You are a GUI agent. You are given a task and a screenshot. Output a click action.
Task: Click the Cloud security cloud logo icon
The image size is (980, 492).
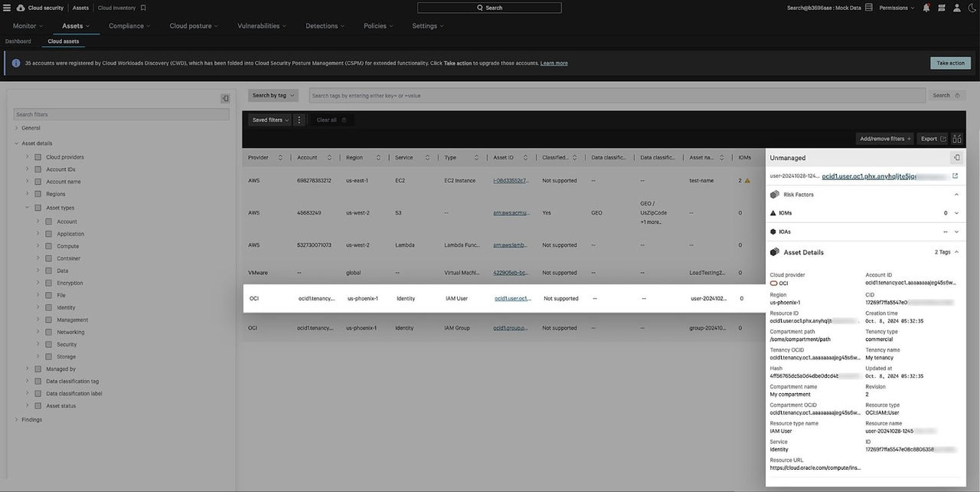21,8
